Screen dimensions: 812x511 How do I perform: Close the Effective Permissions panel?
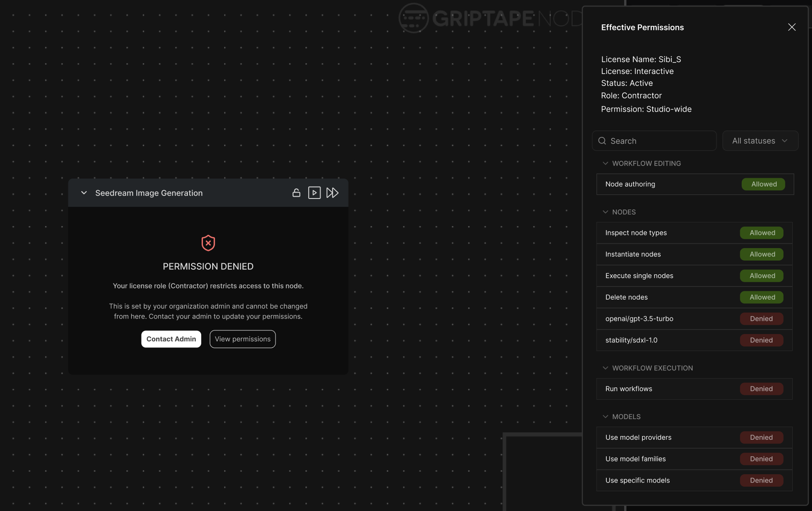(x=792, y=27)
